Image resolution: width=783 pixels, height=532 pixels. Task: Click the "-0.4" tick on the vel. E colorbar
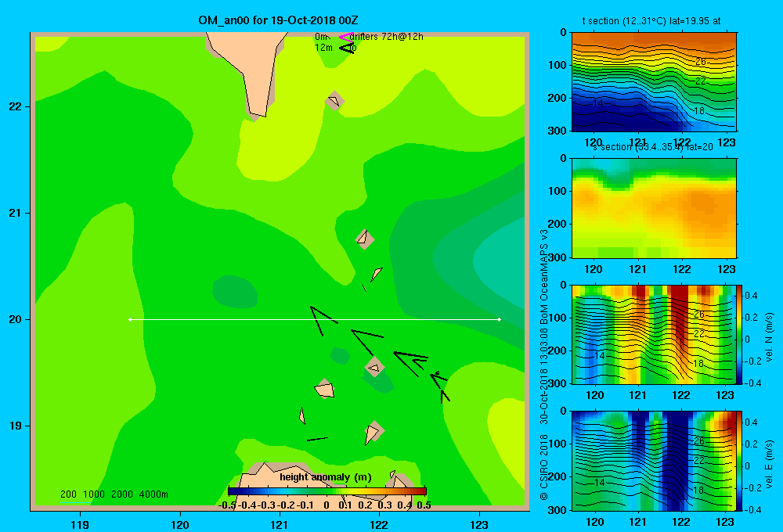(x=752, y=509)
